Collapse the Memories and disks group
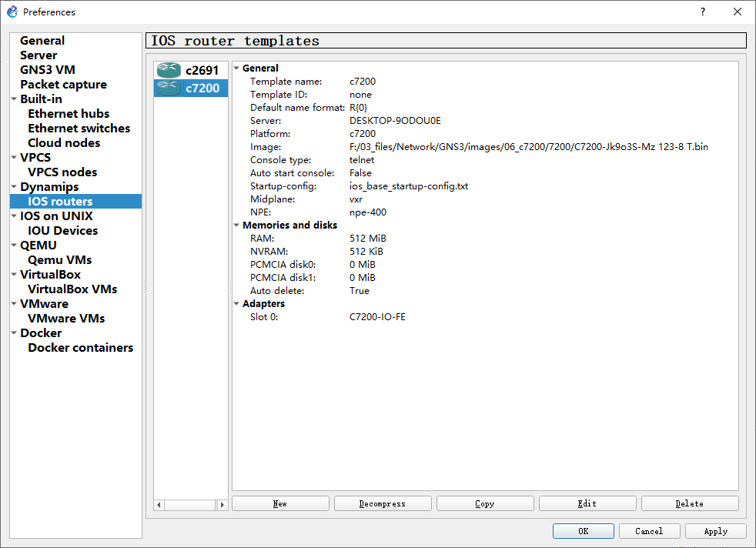This screenshot has width=756, height=548. point(237,225)
